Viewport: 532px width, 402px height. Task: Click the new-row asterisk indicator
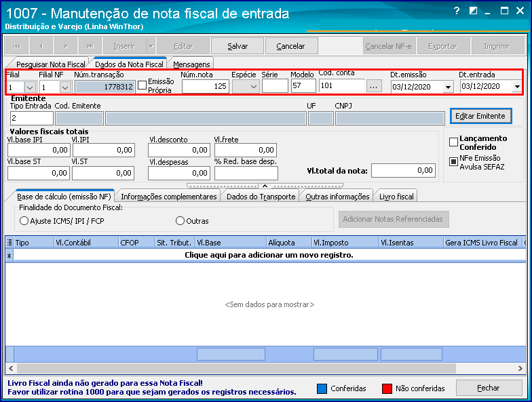coord(9,256)
